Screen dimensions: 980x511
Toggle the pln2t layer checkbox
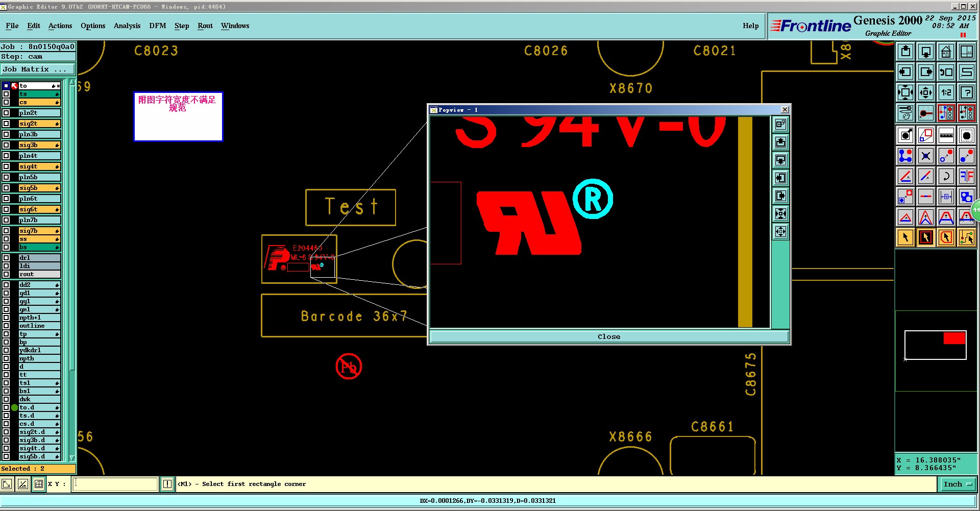(x=6, y=113)
